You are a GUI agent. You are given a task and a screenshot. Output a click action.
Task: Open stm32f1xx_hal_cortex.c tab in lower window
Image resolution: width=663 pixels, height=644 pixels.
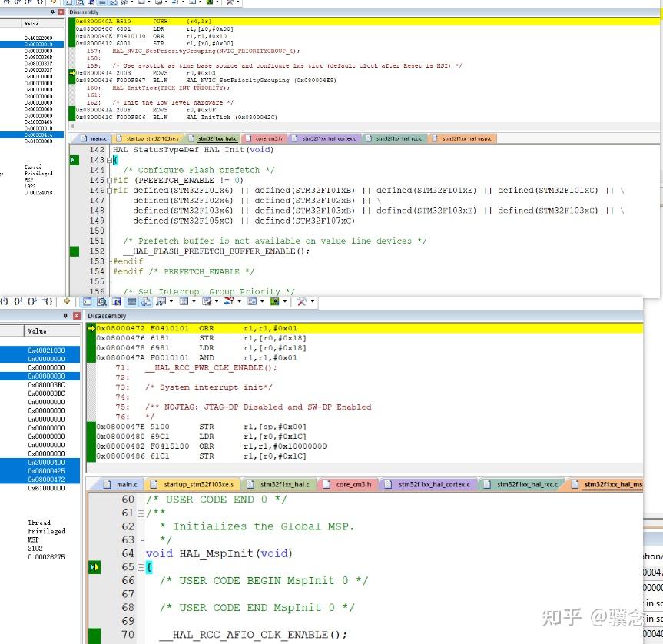pos(429,485)
